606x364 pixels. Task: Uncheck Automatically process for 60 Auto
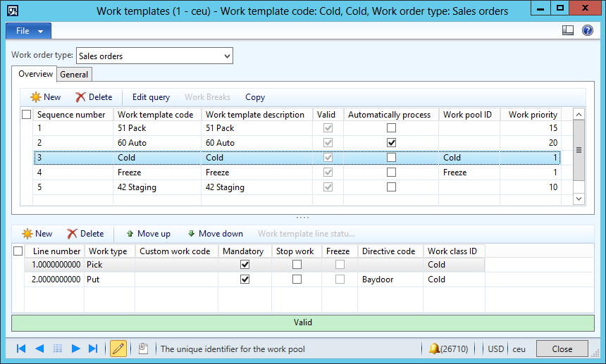pos(391,143)
